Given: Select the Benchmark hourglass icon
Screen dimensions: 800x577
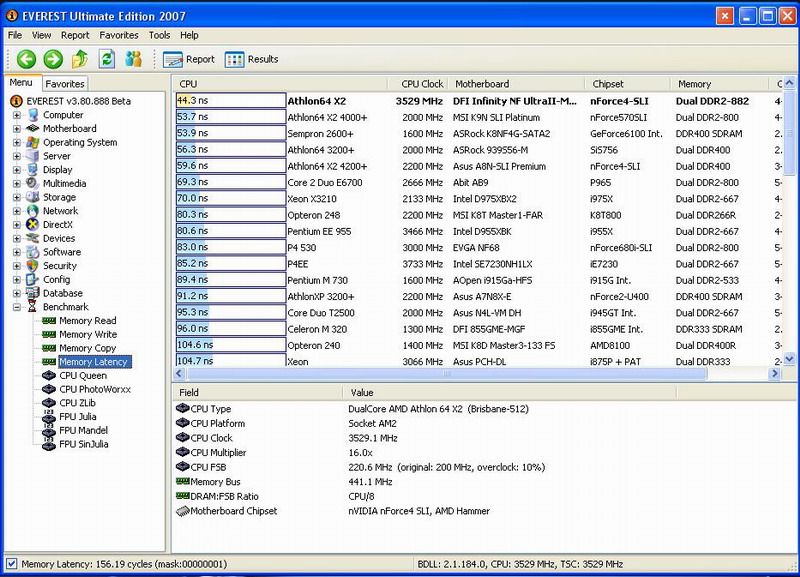Looking at the screenshot, I should 33,307.
